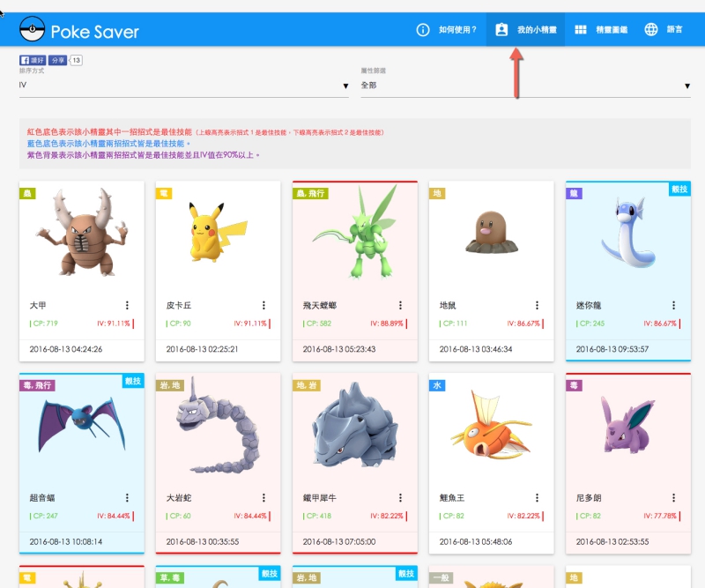Click CP: 719 on 大甲 card
The width and height of the screenshot is (705, 588).
coord(44,324)
